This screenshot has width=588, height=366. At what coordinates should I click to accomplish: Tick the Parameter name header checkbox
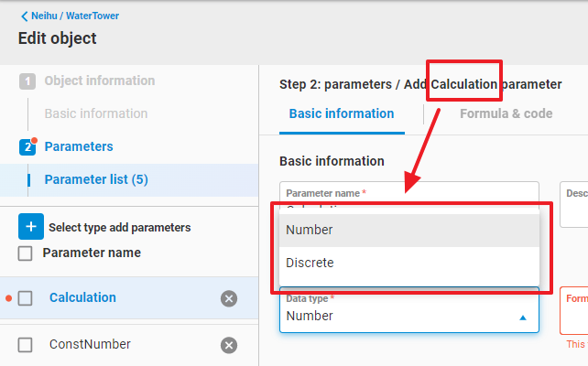point(26,253)
